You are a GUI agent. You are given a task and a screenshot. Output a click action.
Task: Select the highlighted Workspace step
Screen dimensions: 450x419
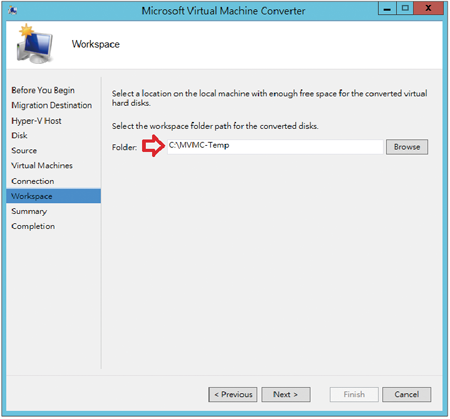[x=53, y=196]
